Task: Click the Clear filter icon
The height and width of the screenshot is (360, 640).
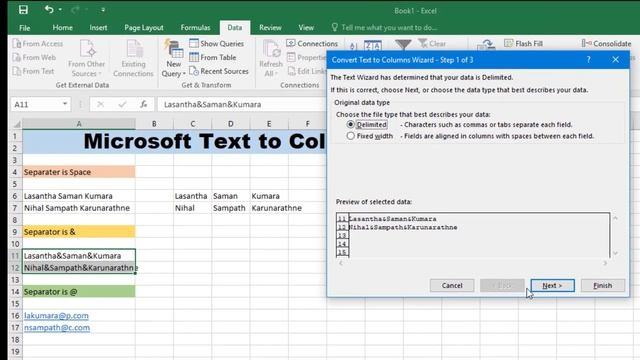Action: click(x=423, y=43)
